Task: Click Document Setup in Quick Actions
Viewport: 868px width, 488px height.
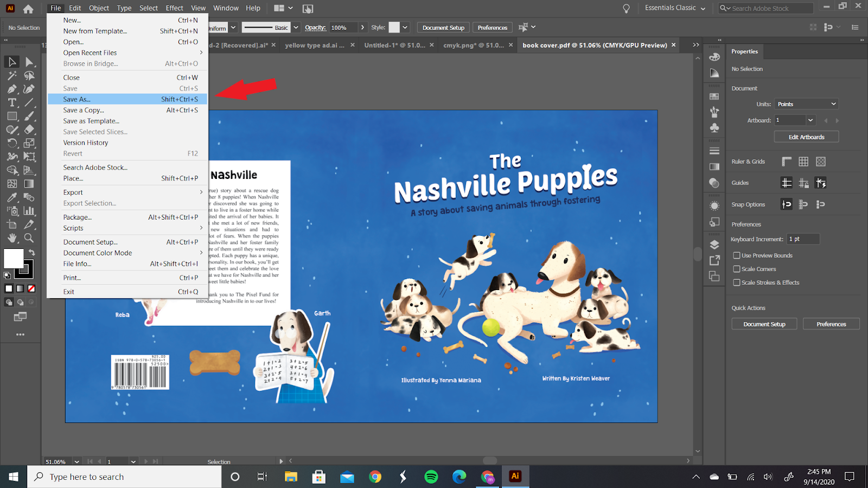Action: click(764, 324)
